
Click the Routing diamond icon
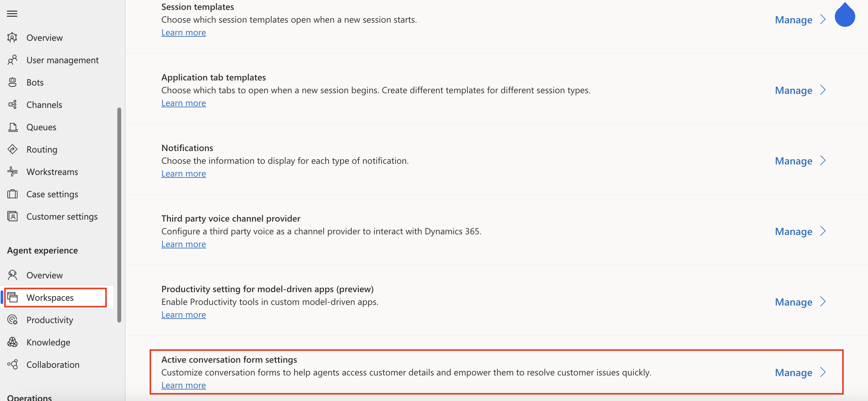pyautogui.click(x=12, y=149)
